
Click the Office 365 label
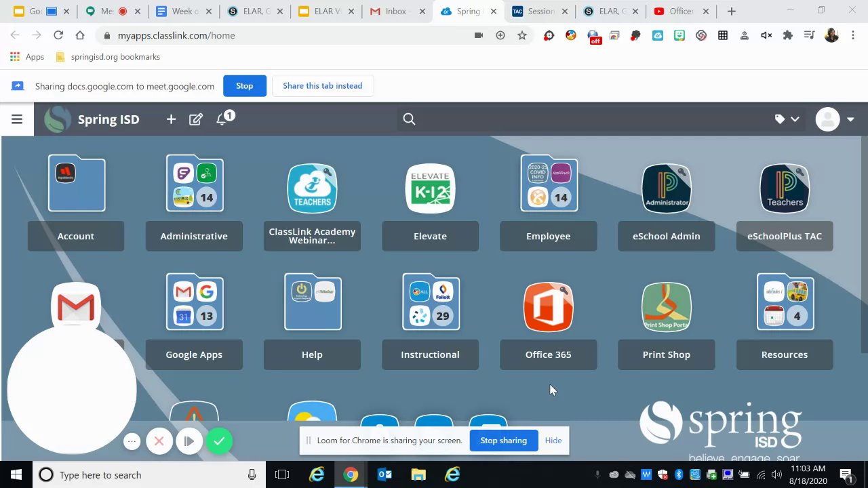549,354
